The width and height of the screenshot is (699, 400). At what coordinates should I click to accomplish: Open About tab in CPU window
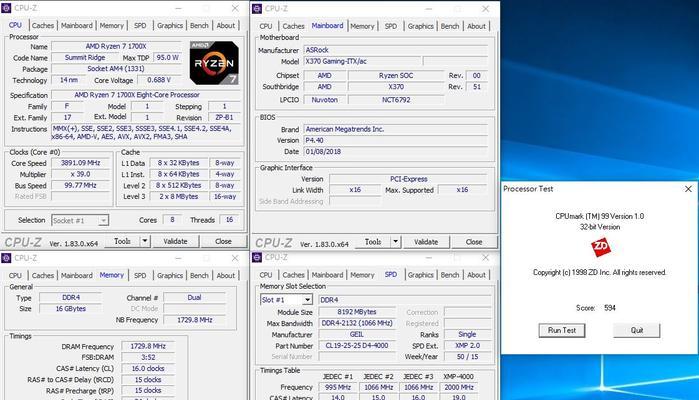(226, 25)
